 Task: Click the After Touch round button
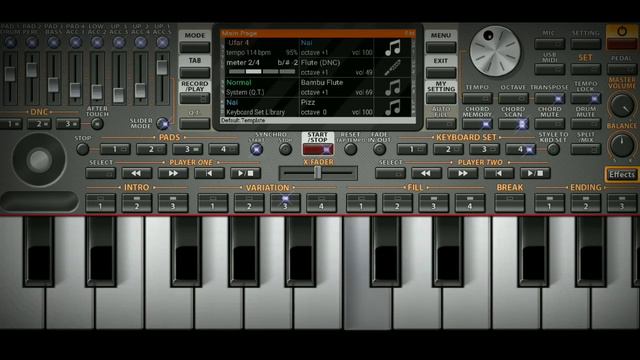(x=97, y=124)
